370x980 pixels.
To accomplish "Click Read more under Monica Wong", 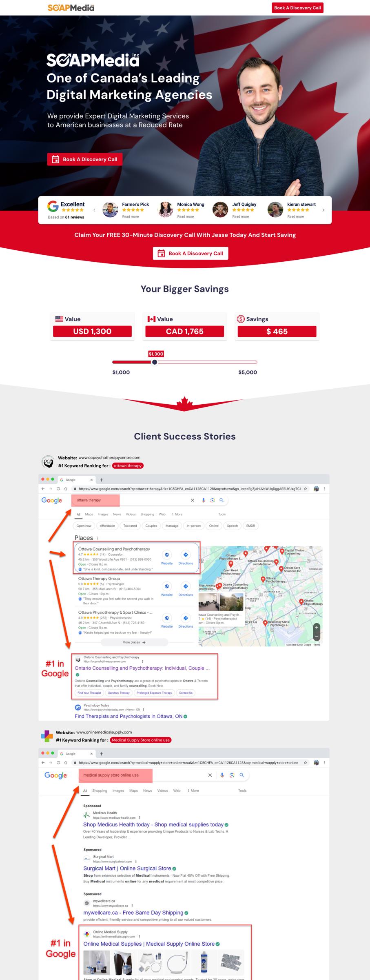I will (186, 217).
